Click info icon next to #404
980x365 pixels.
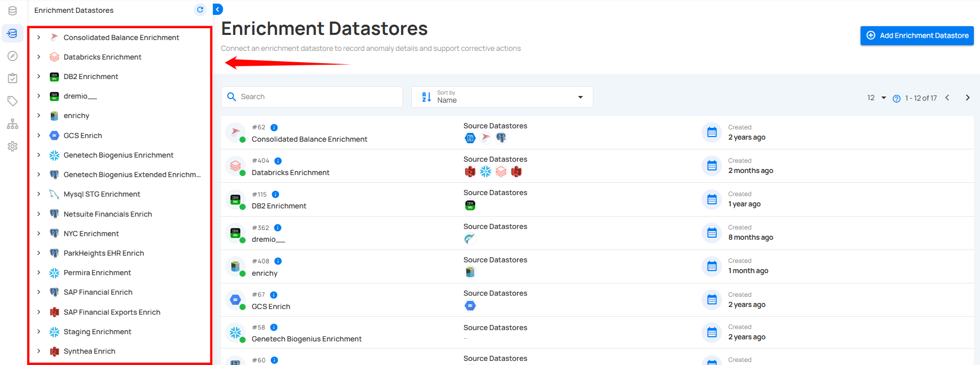pyautogui.click(x=278, y=161)
